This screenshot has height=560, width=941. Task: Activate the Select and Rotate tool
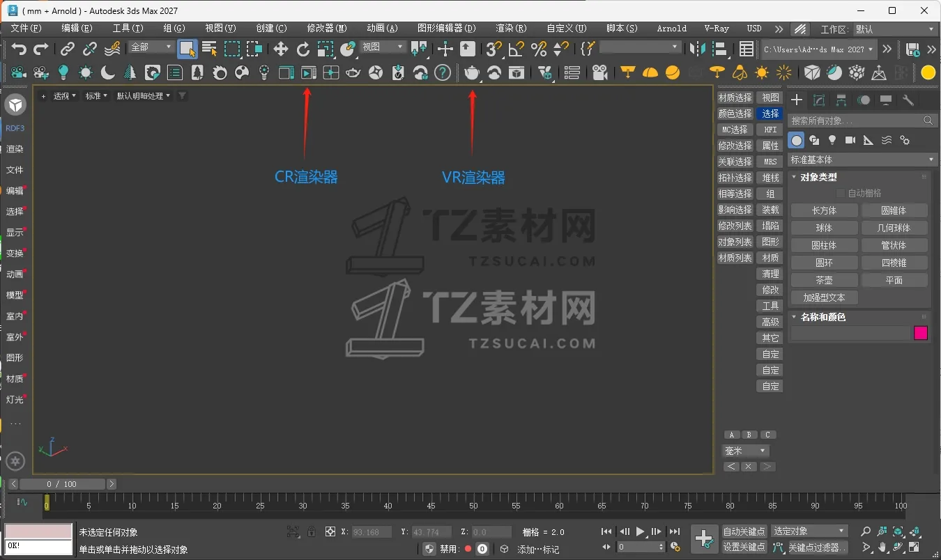(303, 48)
